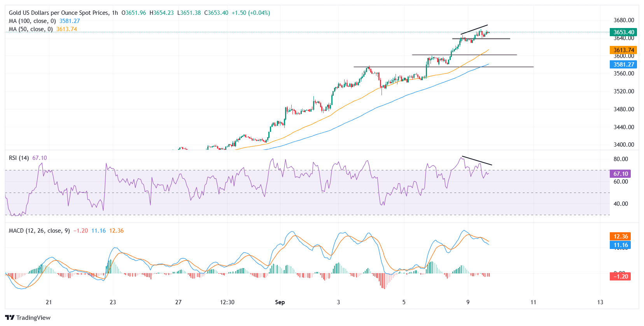Click the blue 3581.27 MA price label
644x326 pixels.
[x=623, y=65]
